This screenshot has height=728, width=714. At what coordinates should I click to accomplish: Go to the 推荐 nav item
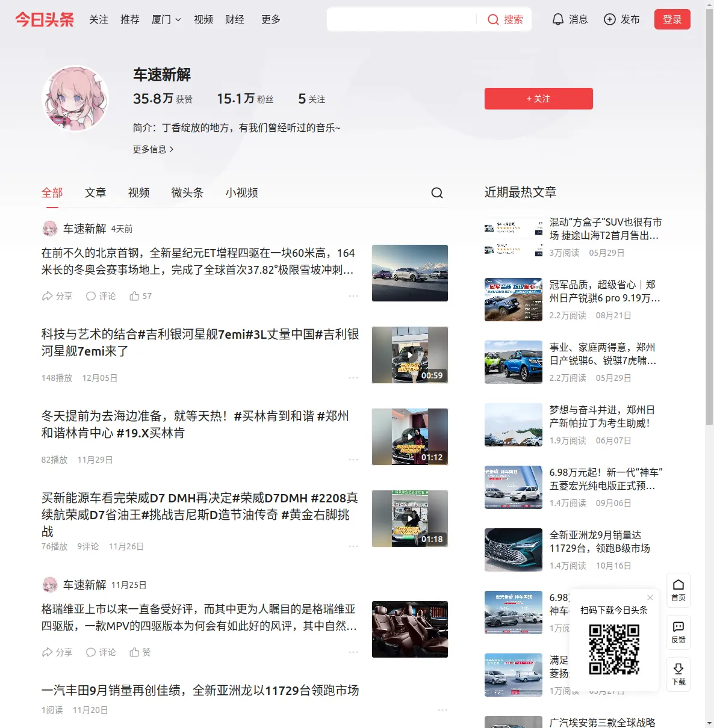pyautogui.click(x=130, y=19)
